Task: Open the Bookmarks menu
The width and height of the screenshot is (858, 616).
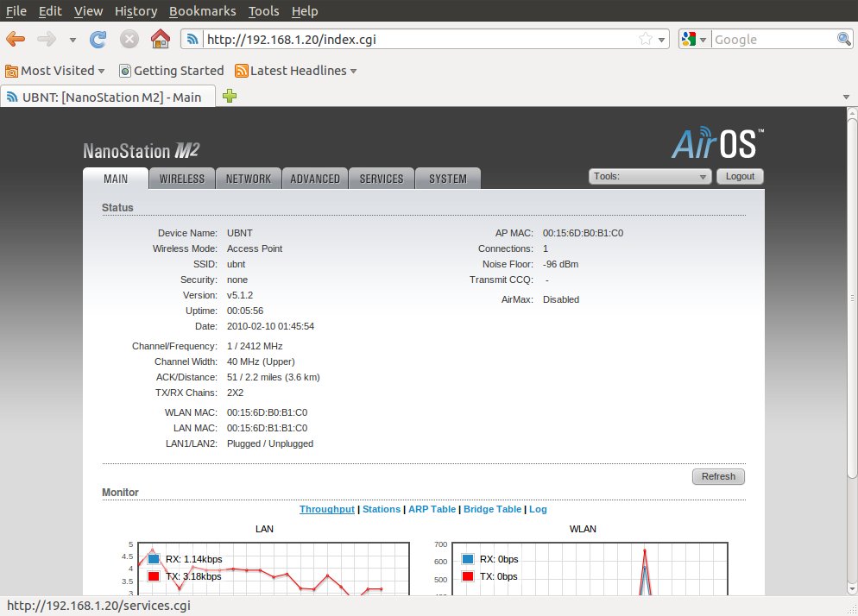Action: pos(203,11)
